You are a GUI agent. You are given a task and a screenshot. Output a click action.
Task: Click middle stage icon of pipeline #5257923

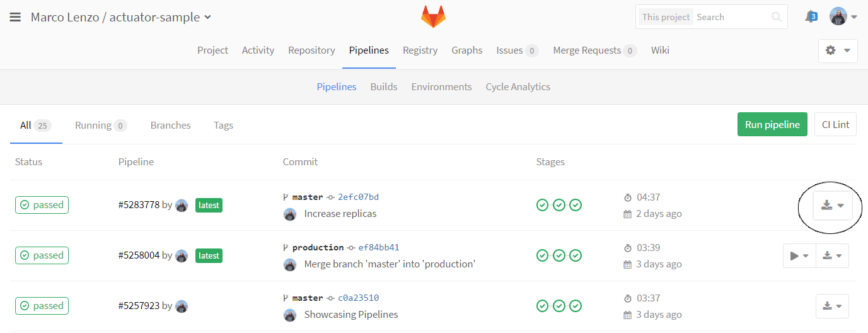[x=559, y=306]
